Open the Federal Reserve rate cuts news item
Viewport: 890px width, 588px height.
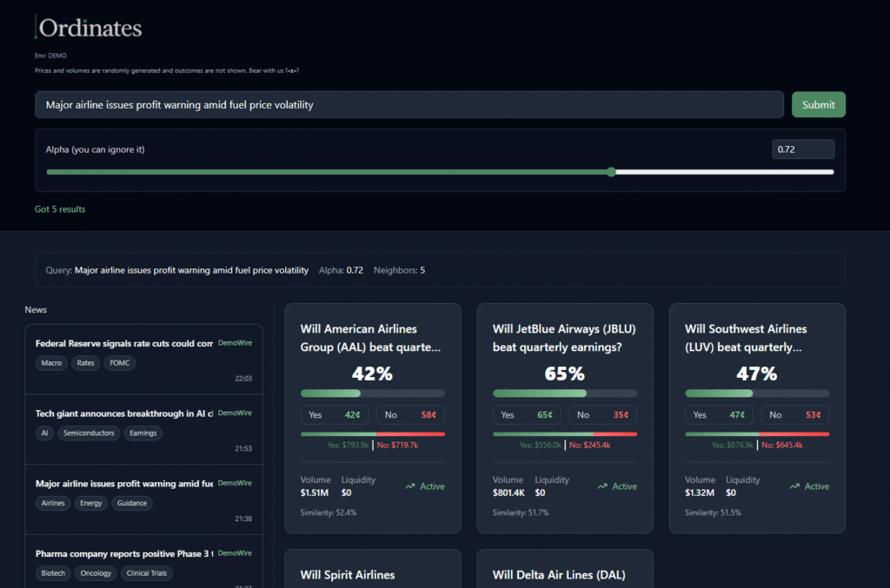(x=124, y=343)
